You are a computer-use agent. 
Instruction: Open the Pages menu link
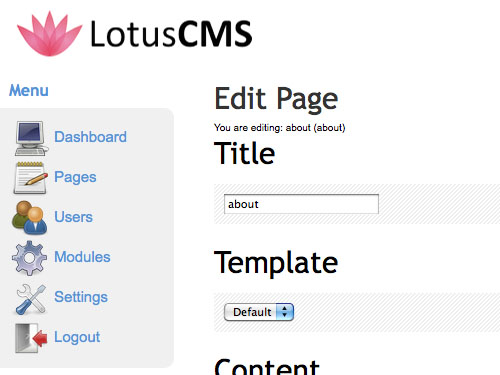click(x=75, y=177)
